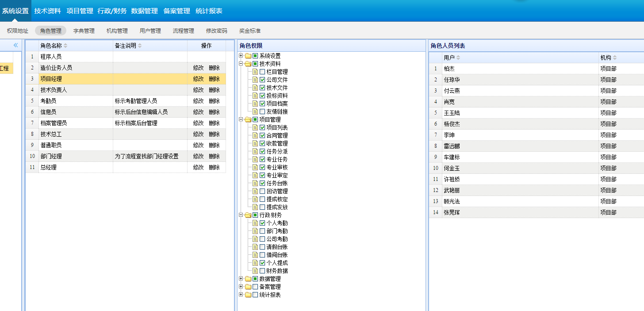Image resolution: width=644 pixels, height=311 pixels.
Task: Click the 统计报表 folder icon in tree
Action: (x=248, y=295)
